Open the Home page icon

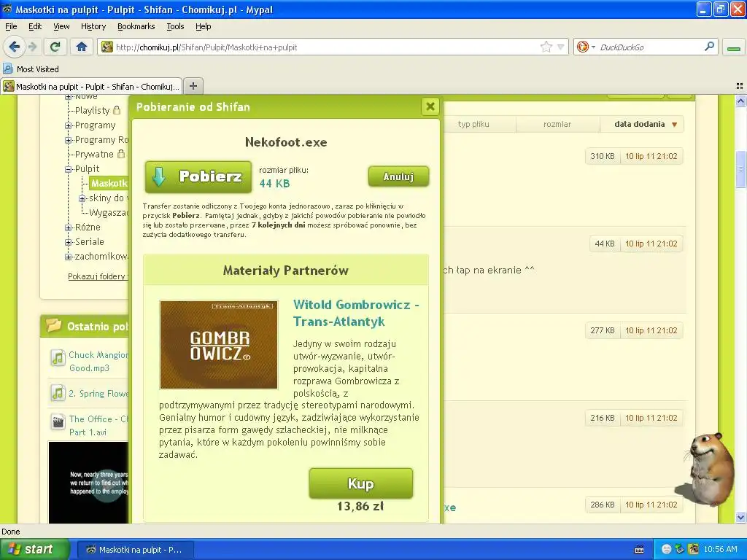point(82,47)
